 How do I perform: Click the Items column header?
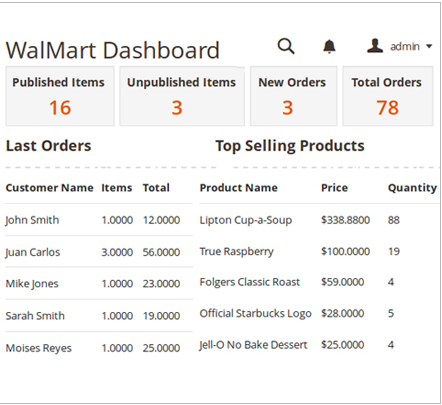(x=117, y=188)
